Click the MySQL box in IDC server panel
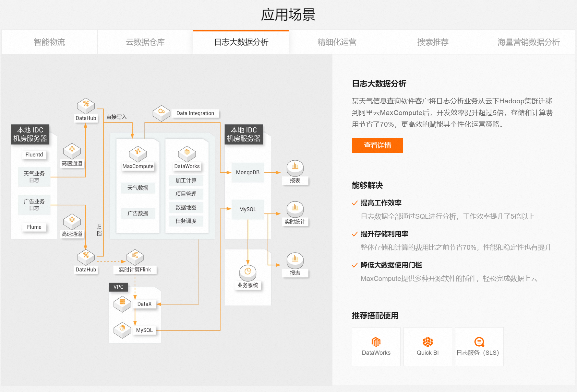Screen dimensions: 577x392 [x=248, y=210]
